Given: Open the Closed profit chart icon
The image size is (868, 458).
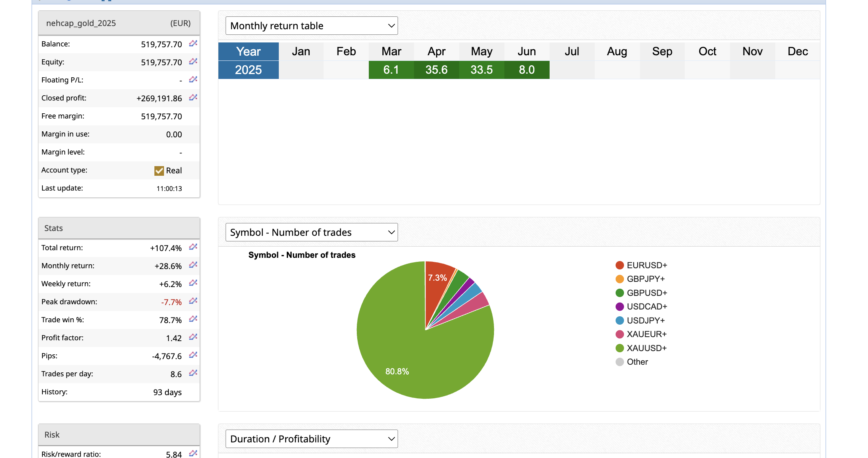Looking at the screenshot, I should (x=193, y=97).
